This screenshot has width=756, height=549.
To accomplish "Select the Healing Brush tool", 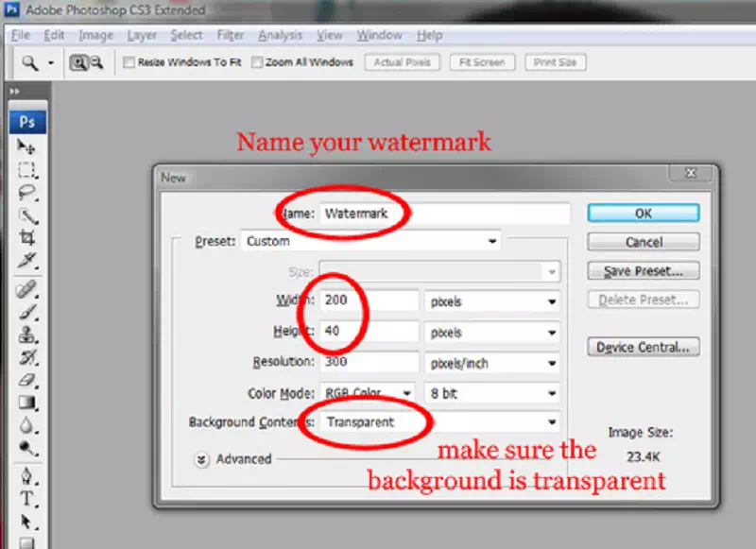I will coord(26,289).
